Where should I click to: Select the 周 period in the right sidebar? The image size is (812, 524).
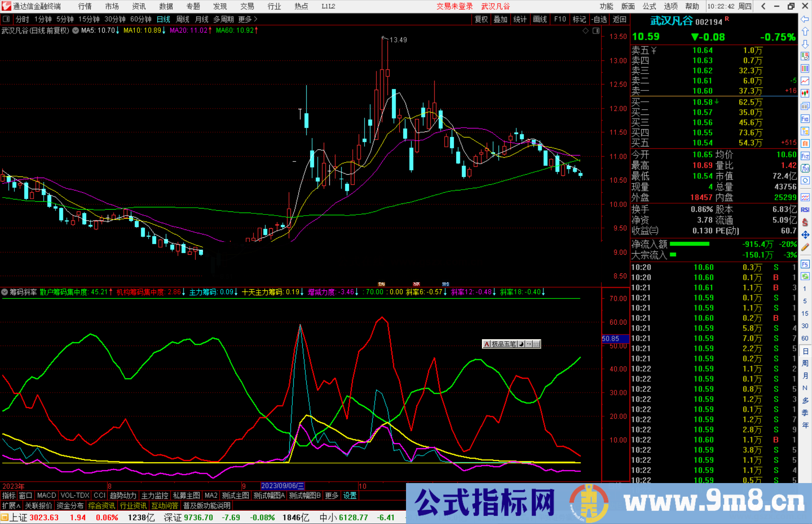(x=805, y=363)
